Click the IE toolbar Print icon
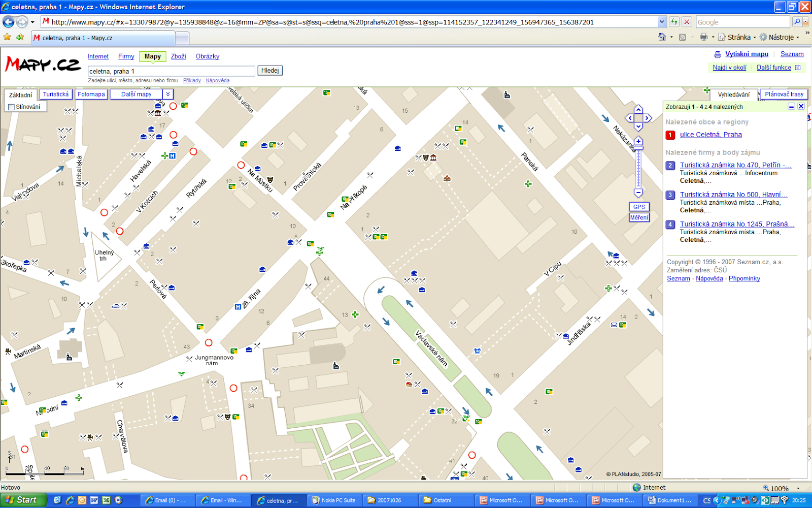 tap(703, 37)
